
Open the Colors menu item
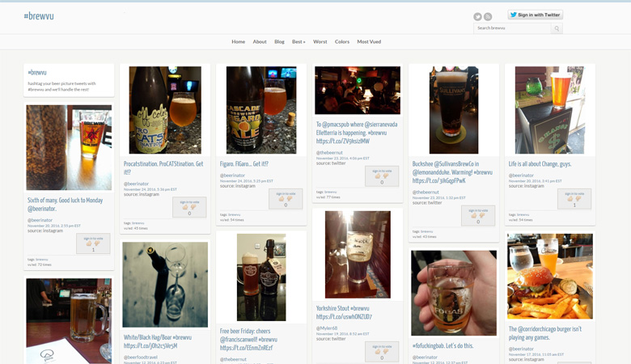click(342, 41)
